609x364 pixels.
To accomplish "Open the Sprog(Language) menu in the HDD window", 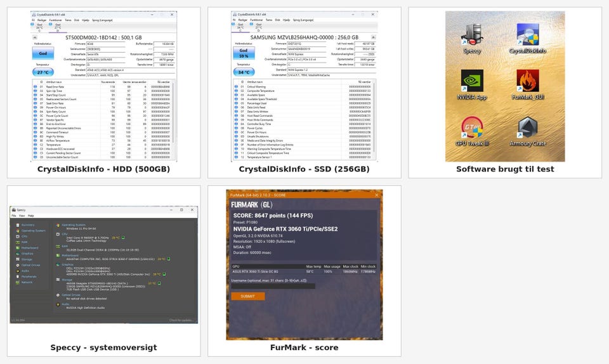I will pos(102,20).
